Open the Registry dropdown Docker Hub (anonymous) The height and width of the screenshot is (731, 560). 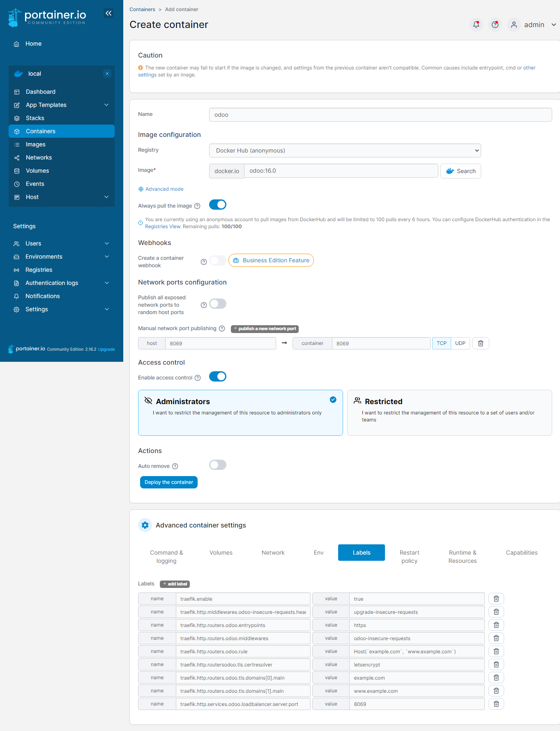click(x=345, y=150)
